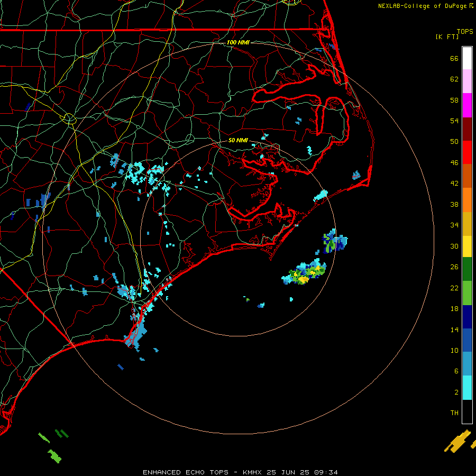Screen dimensions: 476x476
Task: Click the green-and-navy echo cell near 50 NMI ring
Action: coord(335,241)
